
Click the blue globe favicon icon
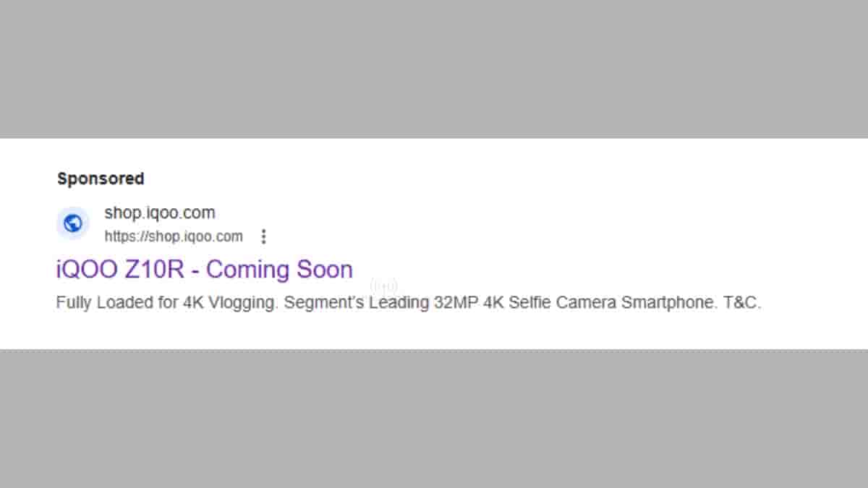pos(73,223)
